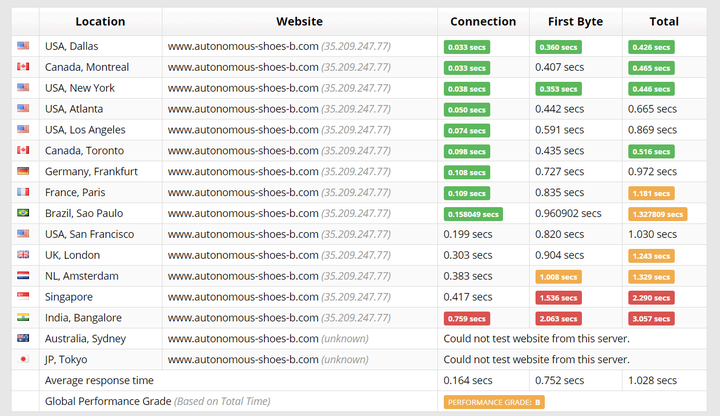Image resolution: width=720 pixels, height=416 pixels.
Task: Click Singapore first byte badge 1.536 secs
Action: 558,298
